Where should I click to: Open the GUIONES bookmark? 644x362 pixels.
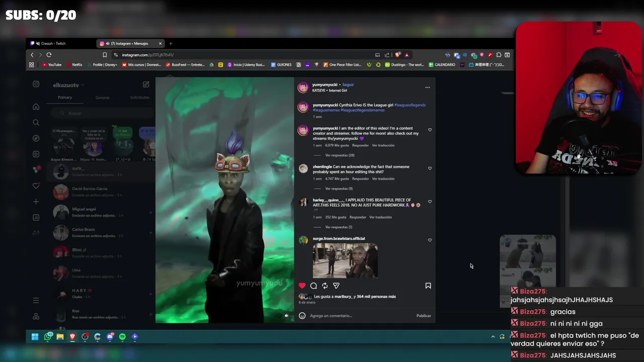tap(281, 65)
